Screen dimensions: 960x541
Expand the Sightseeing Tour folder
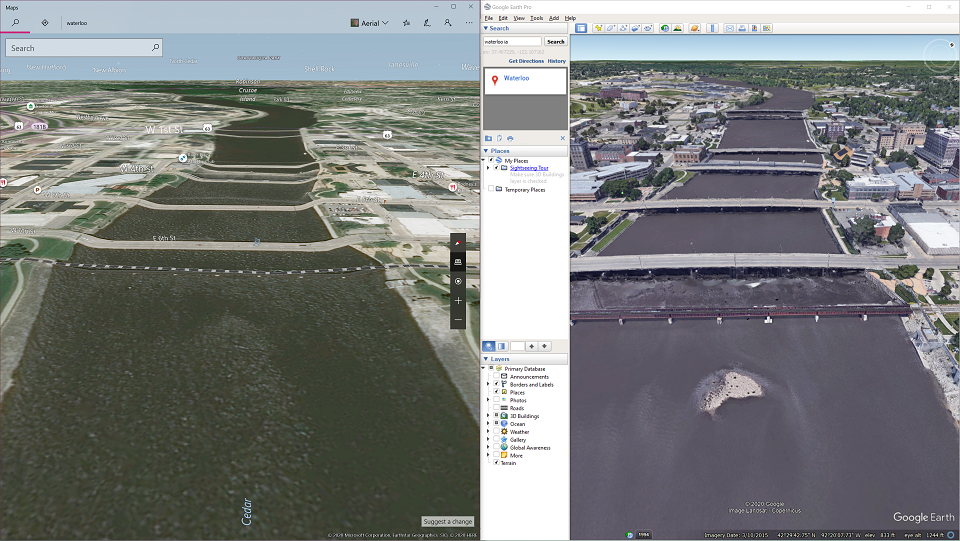pyautogui.click(x=488, y=167)
